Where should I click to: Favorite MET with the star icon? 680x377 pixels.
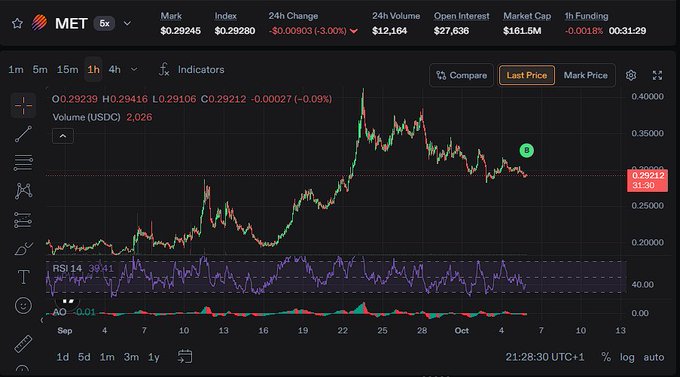[17, 23]
